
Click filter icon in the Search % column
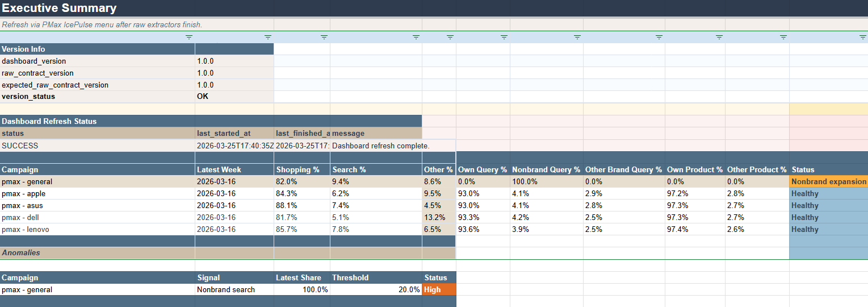click(x=416, y=37)
